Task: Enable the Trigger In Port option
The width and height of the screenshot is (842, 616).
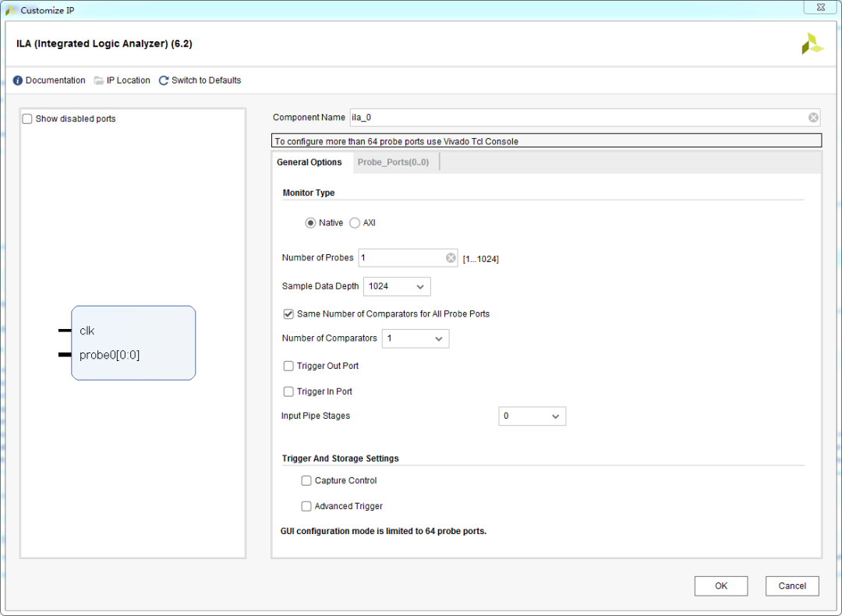Action: tap(288, 392)
